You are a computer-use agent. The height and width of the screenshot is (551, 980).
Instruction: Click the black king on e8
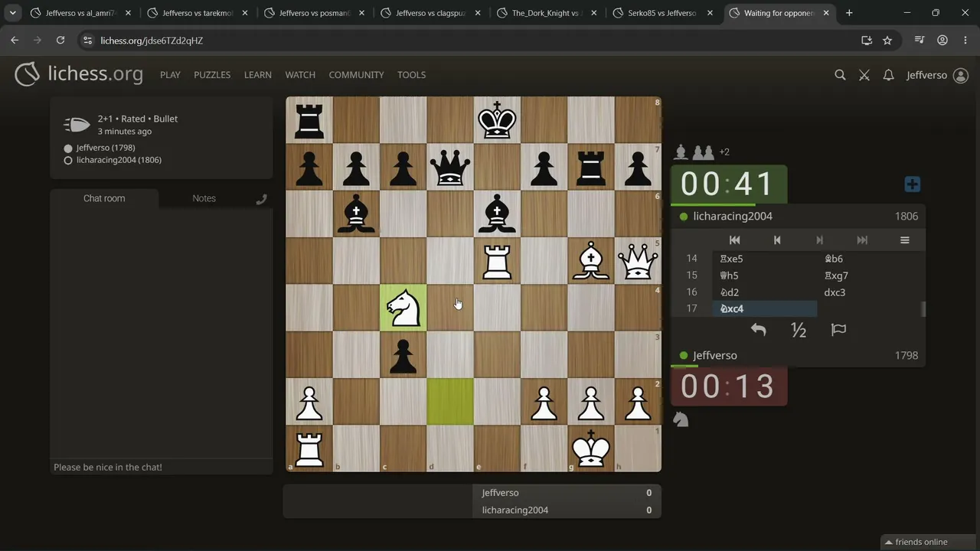497,120
